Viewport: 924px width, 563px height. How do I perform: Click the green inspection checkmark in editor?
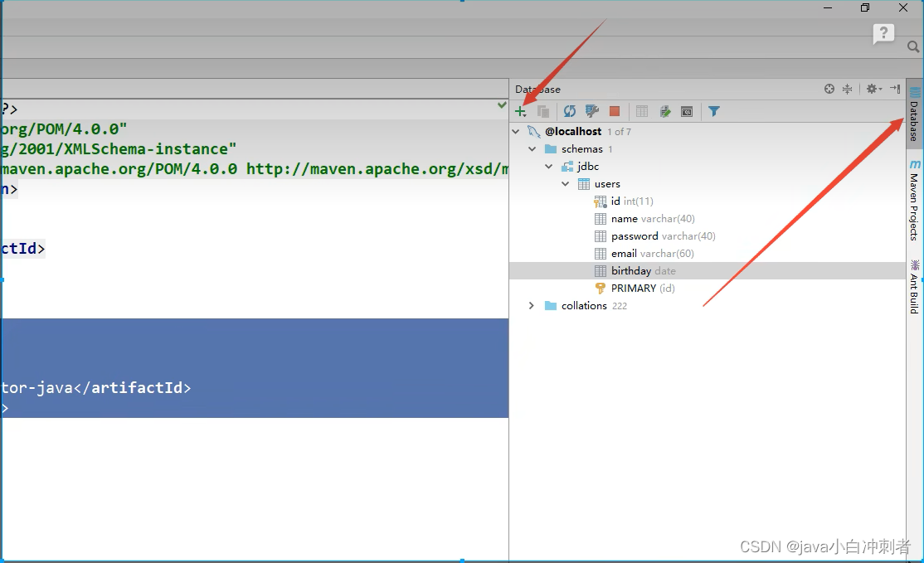tap(502, 104)
